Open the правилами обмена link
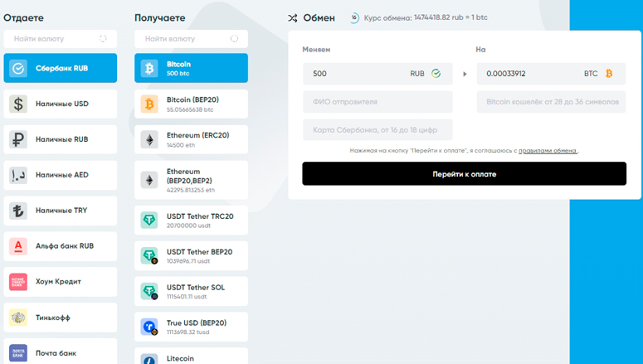643x364 pixels. click(548, 151)
